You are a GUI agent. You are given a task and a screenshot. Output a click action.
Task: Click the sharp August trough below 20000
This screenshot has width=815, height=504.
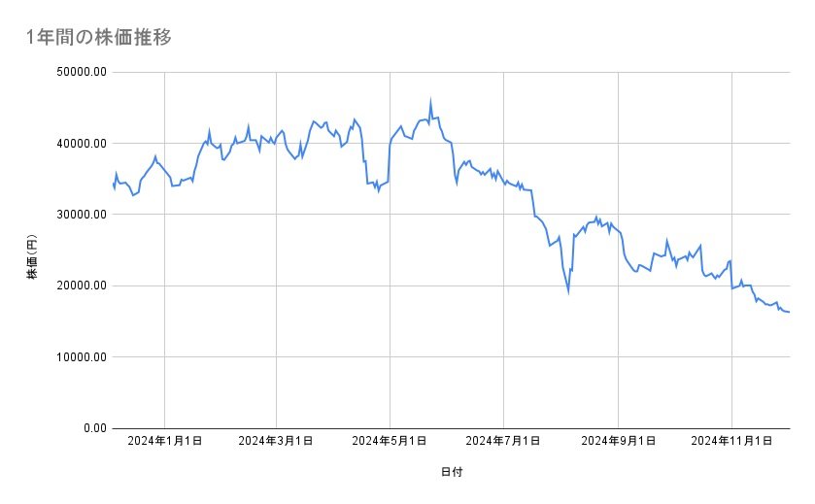(x=568, y=290)
